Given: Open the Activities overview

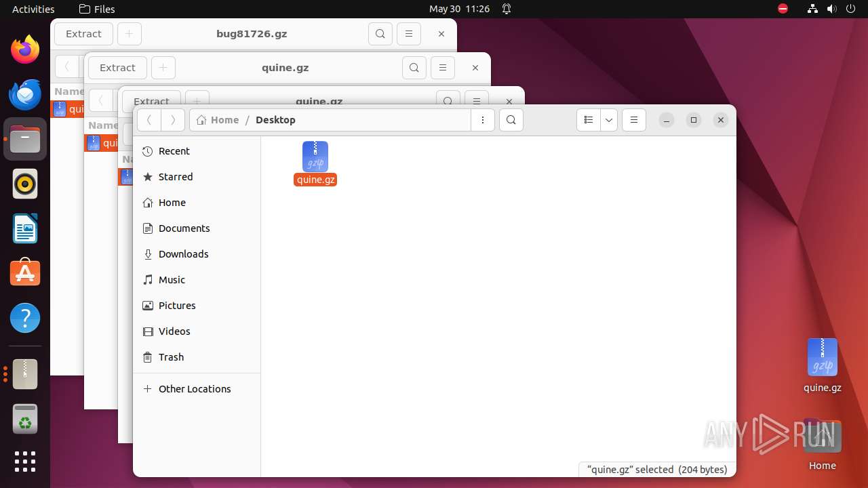Looking at the screenshot, I should (x=33, y=9).
